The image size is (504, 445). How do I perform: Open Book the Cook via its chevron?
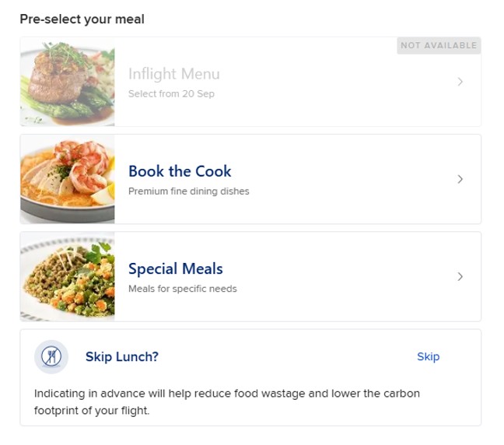(x=460, y=179)
